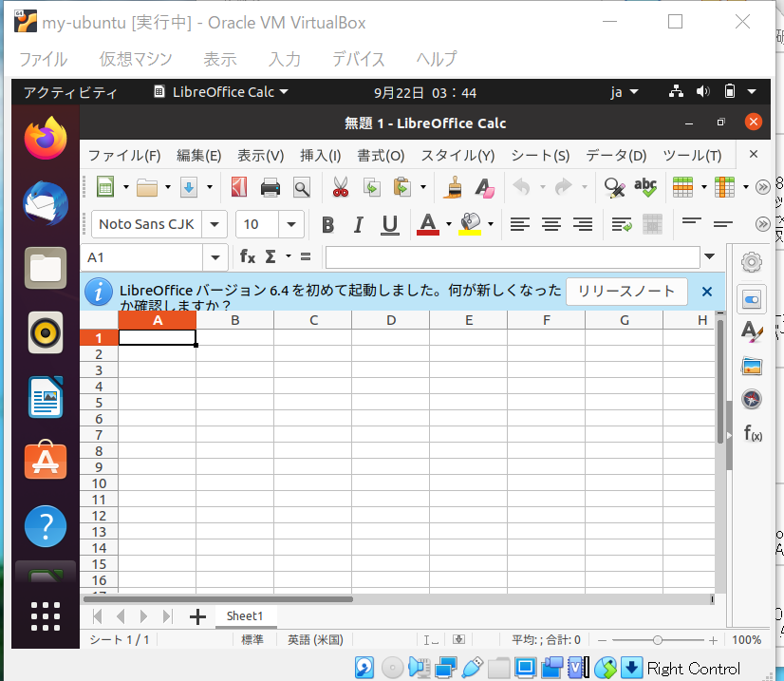
Task: Click the formula input line
Action: click(513, 257)
